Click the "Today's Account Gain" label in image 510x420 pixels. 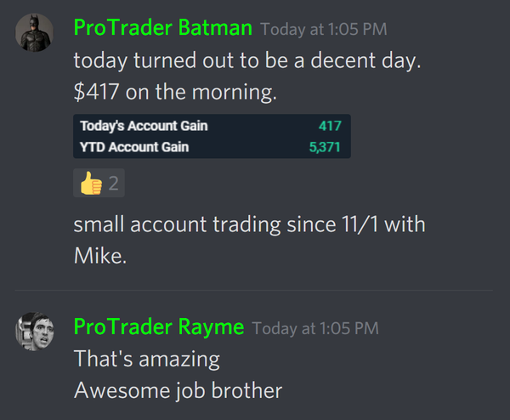click(x=144, y=126)
